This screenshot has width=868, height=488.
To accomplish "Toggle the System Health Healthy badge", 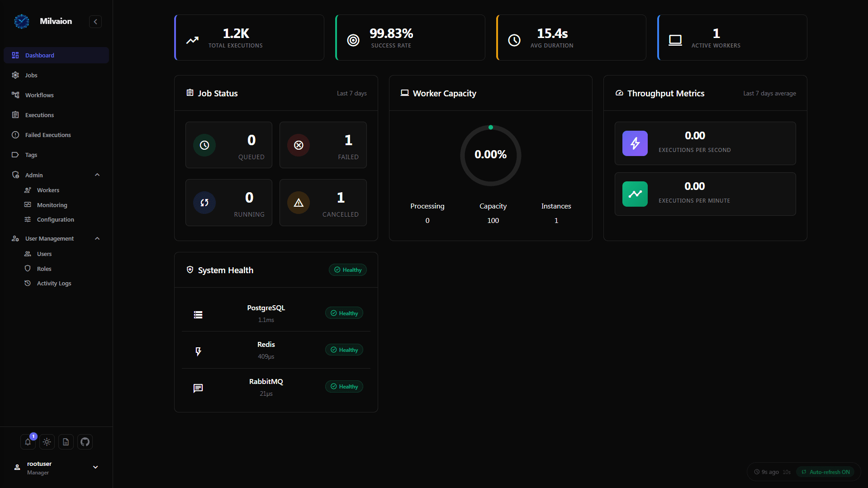I will tap(347, 270).
